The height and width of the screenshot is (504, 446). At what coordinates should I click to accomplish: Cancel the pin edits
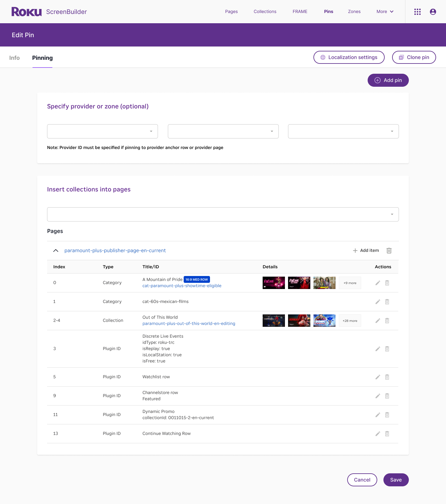tap(362, 480)
